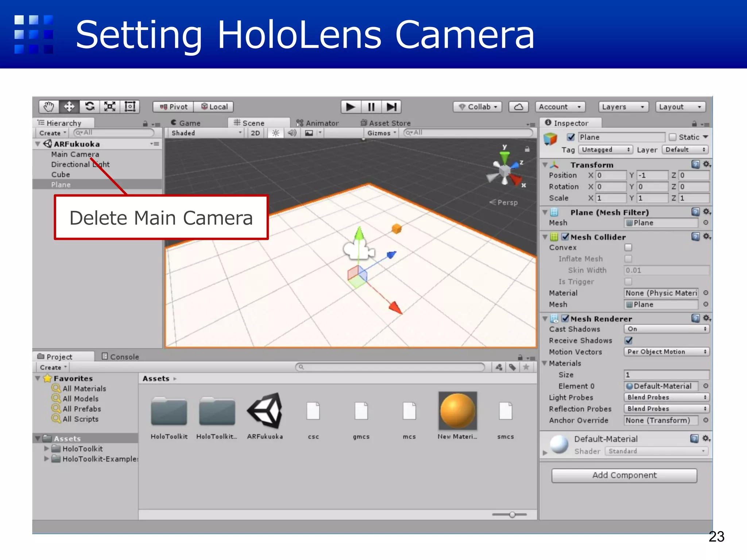Click the Step forward button
Screen dimensions: 747x560
(x=391, y=107)
